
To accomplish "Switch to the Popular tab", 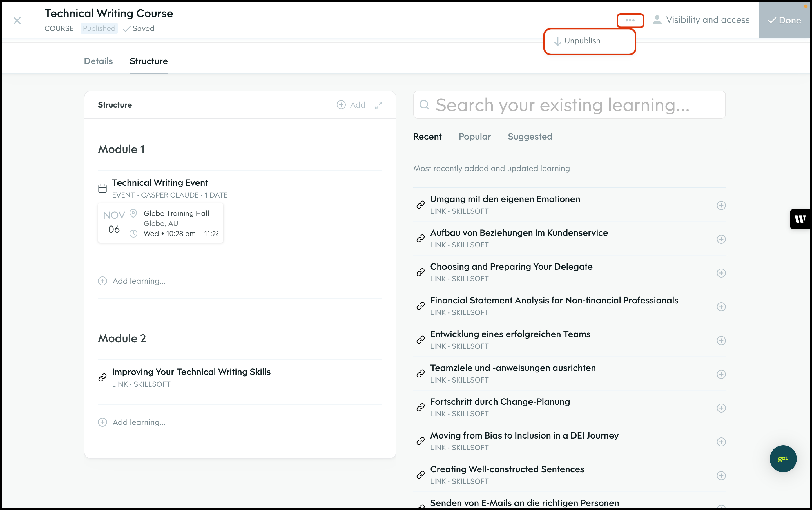I will (x=474, y=137).
